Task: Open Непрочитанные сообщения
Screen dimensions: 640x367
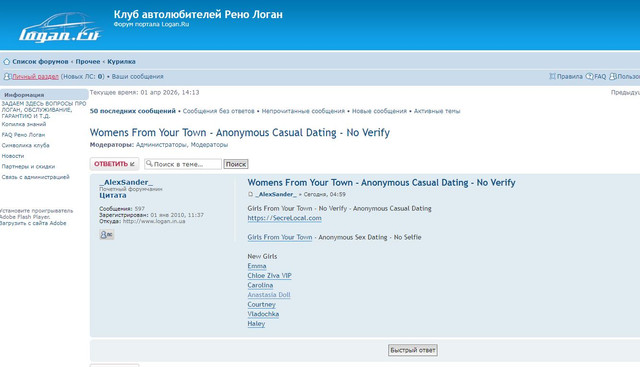Action: point(303,111)
